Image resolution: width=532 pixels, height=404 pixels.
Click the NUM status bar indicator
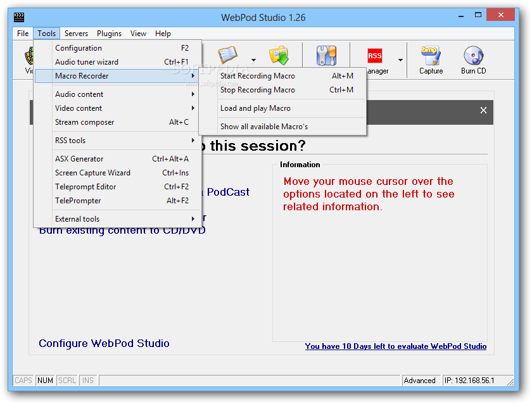(45, 381)
